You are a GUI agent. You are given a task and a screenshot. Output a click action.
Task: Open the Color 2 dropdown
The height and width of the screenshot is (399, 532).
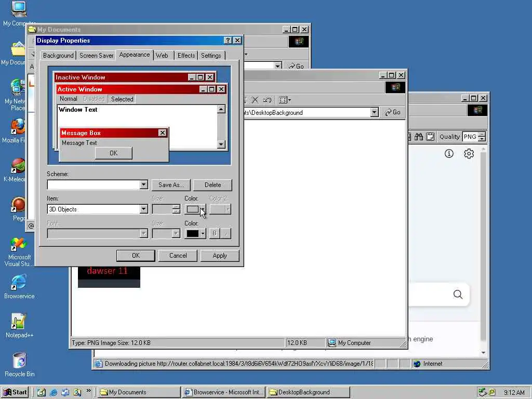tap(228, 209)
